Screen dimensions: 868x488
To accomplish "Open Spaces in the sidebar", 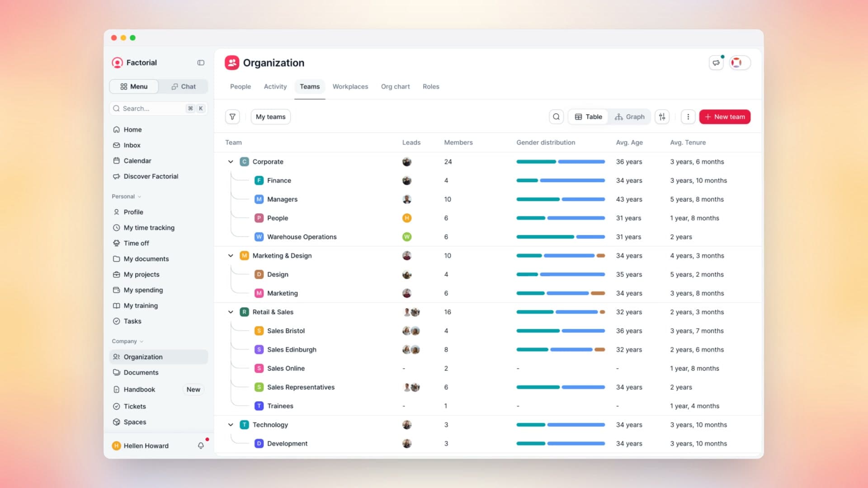I will pos(158,422).
